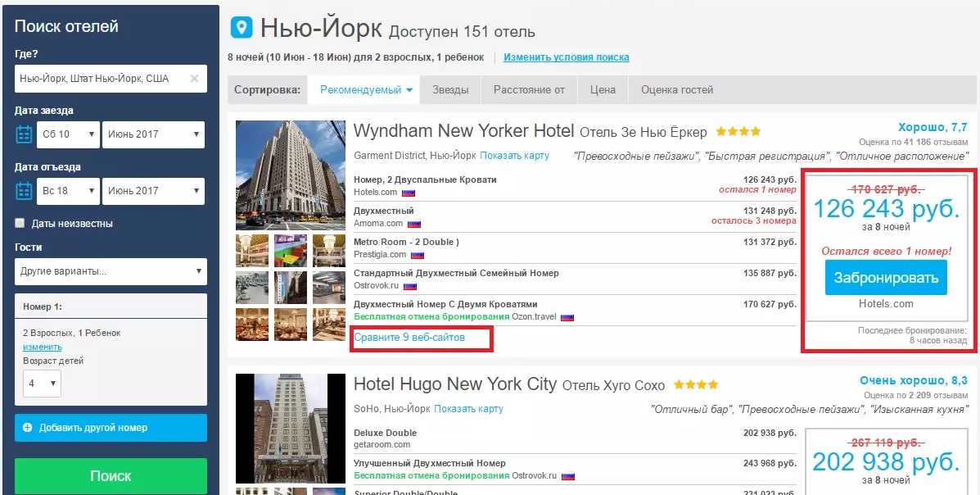Click the star rating of Hotel Hugo
This screenshot has width=980, height=495.
point(696,385)
